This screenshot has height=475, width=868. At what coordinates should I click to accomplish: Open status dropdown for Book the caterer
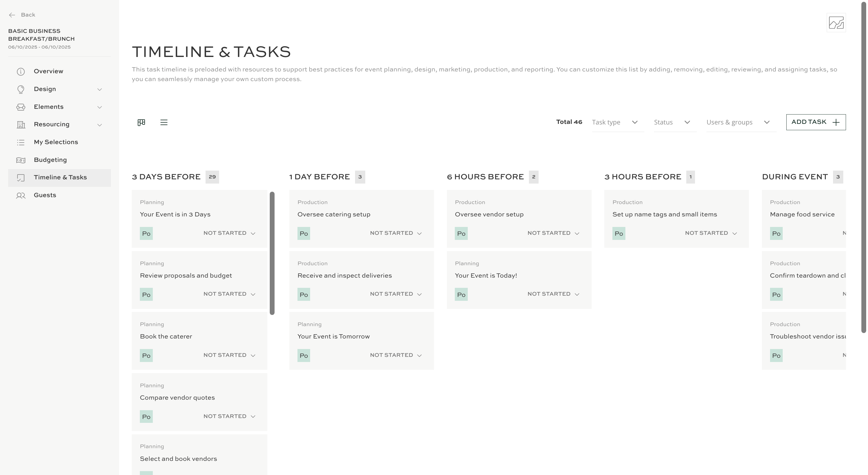pos(229,355)
